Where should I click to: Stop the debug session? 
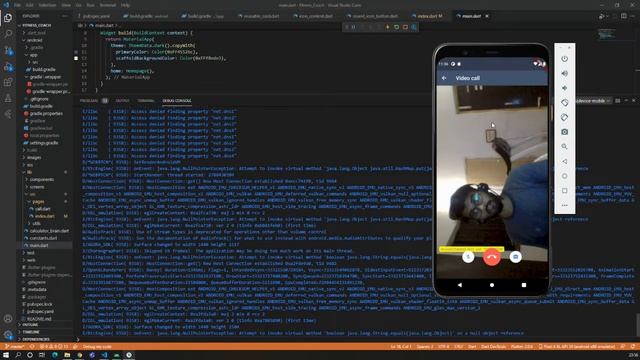pyautogui.click(x=405, y=27)
